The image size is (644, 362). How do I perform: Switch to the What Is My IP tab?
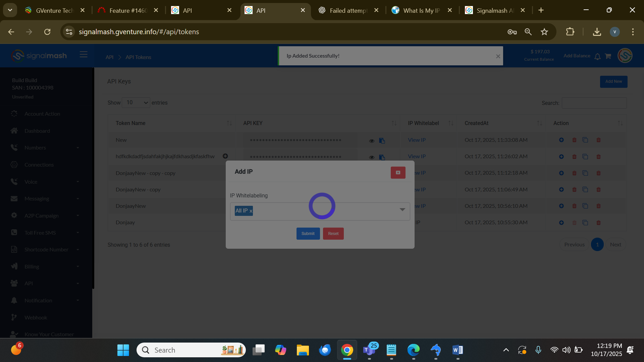[421, 10]
